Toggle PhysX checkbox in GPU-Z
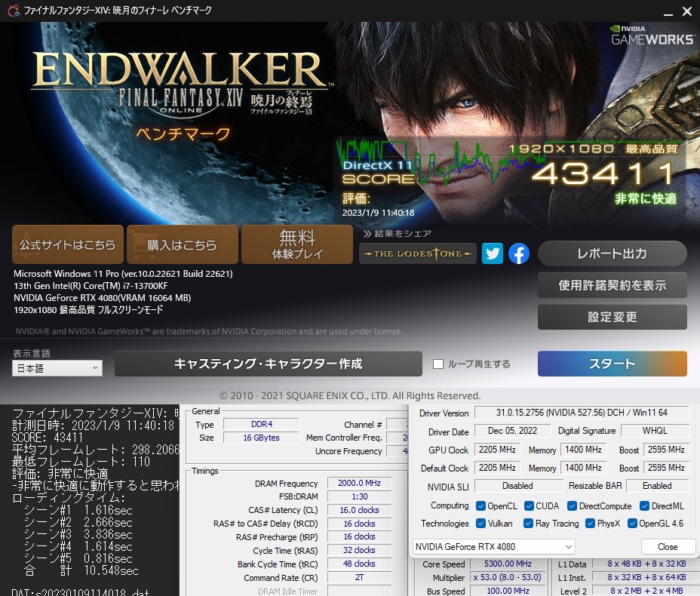Viewport: 700px width, 596px height. pyautogui.click(x=590, y=524)
